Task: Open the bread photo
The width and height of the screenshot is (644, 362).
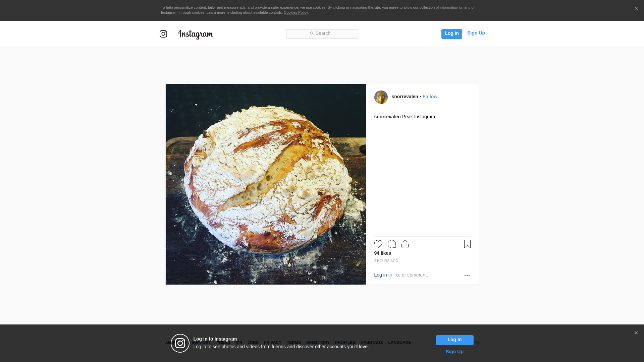Action: click(266, 184)
